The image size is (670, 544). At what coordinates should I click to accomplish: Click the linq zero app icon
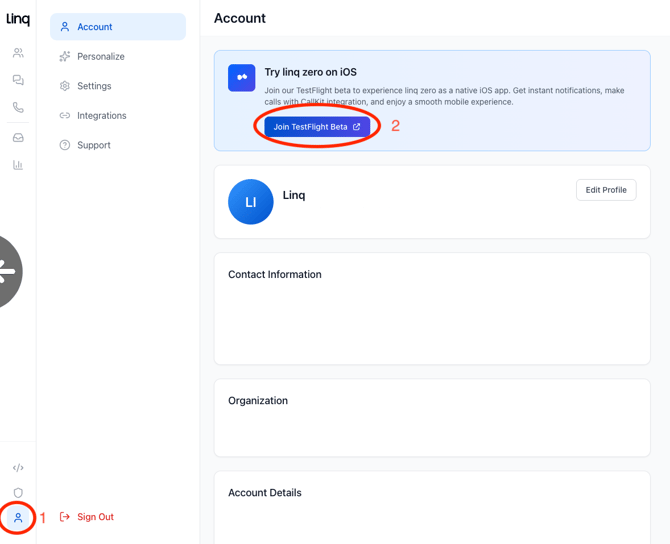coord(242,78)
